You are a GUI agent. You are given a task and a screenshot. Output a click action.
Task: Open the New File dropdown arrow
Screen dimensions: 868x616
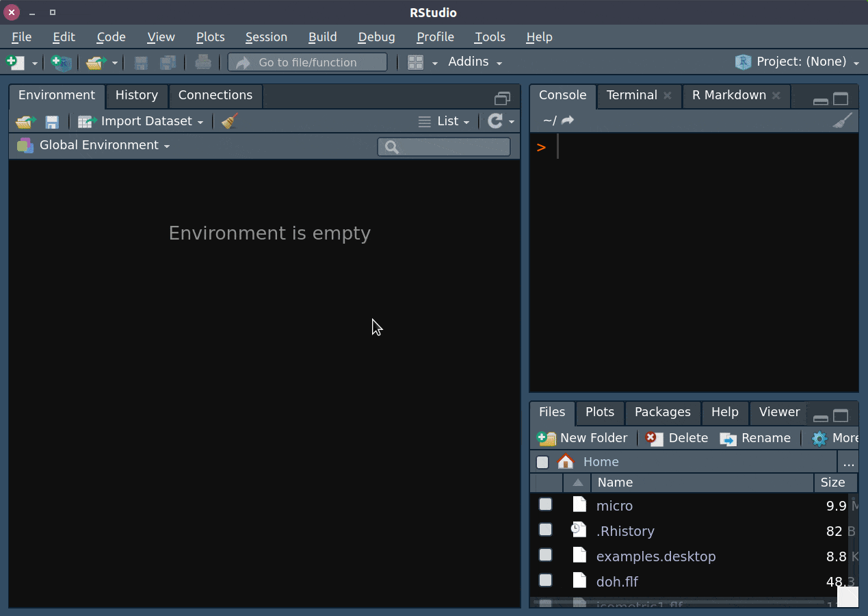pos(35,64)
